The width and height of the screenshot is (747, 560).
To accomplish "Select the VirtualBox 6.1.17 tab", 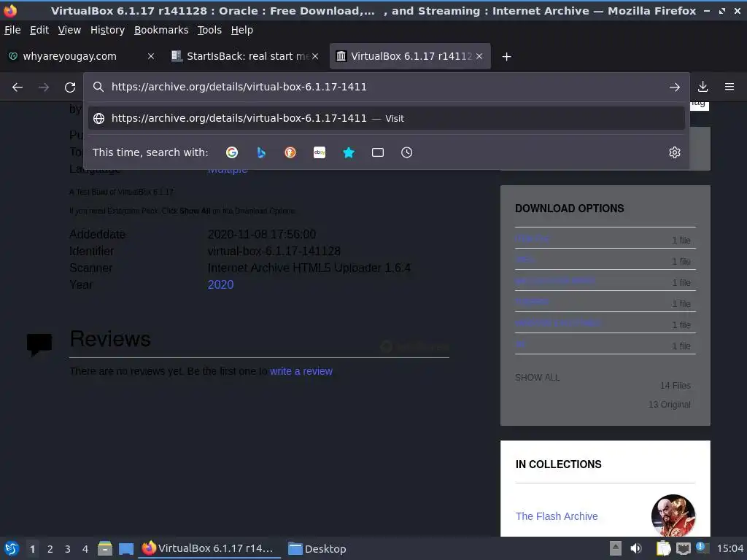I will pyautogui.click(x=410, y=56).
